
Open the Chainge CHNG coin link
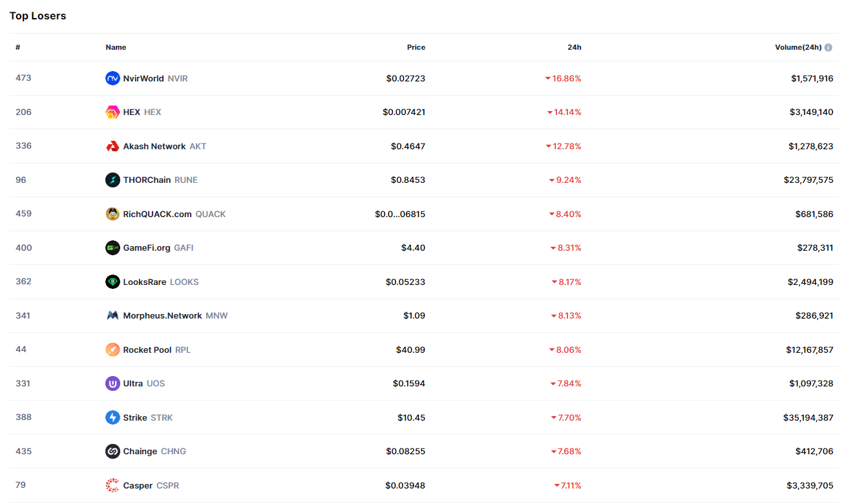[140, 452]
